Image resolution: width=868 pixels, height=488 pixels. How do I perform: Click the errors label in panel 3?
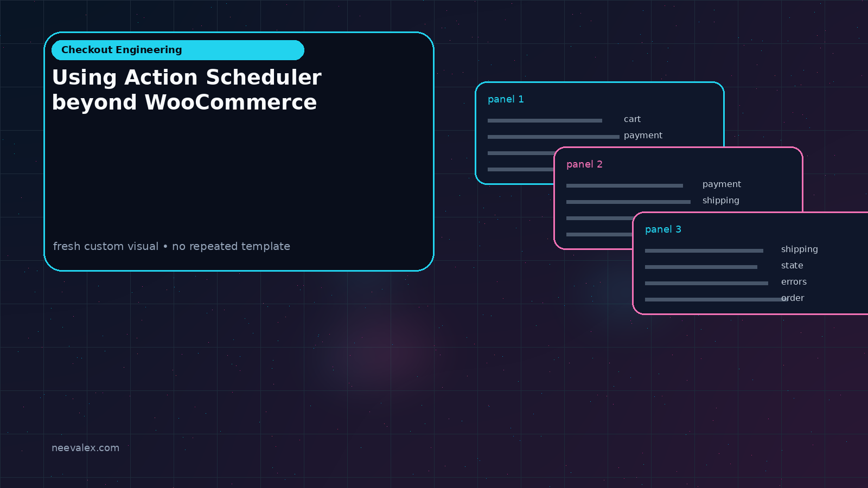click(x=794, y=282)
